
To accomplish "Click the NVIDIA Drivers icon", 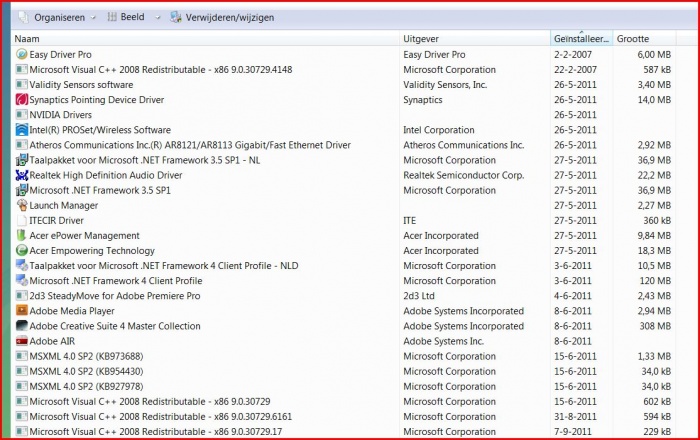I will [x=22, y=115].
